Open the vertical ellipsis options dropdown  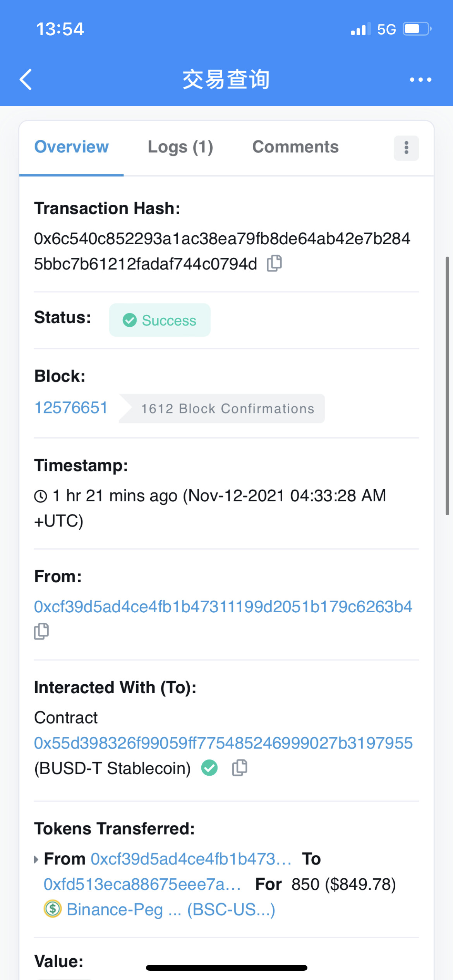tap(406, 148)
